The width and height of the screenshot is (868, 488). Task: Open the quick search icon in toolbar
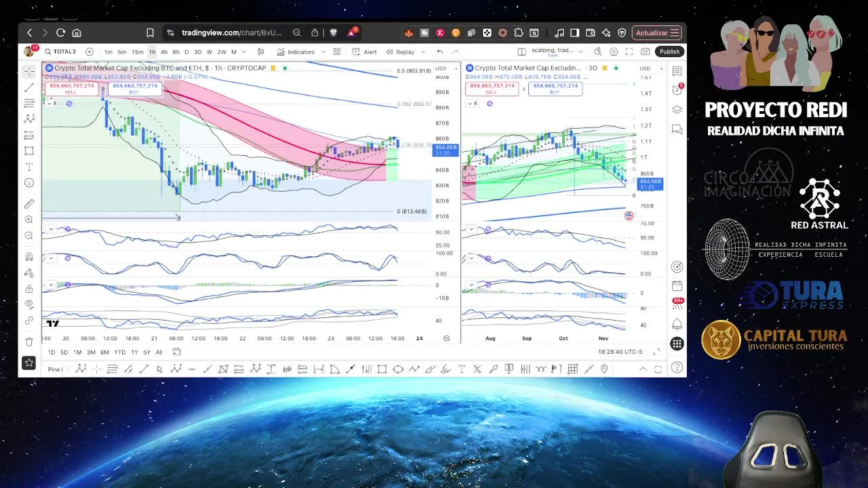[x=598, y=52]
